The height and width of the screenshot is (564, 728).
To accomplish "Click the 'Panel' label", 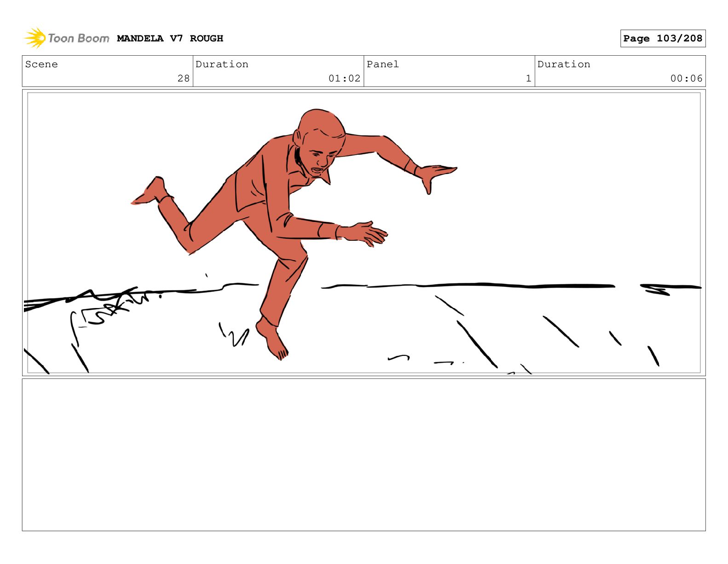I will (x=382, y=64).
